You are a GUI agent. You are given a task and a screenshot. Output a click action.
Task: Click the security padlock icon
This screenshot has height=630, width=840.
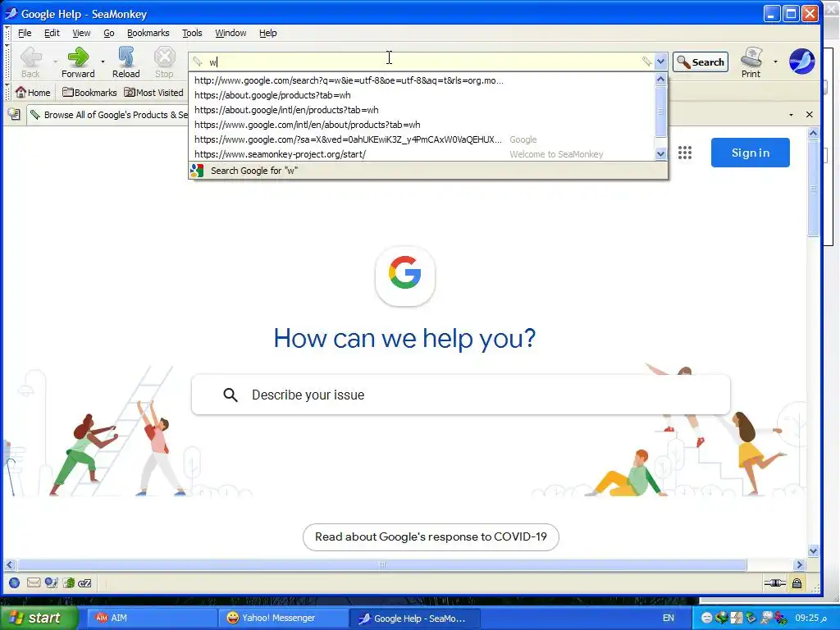797,583
